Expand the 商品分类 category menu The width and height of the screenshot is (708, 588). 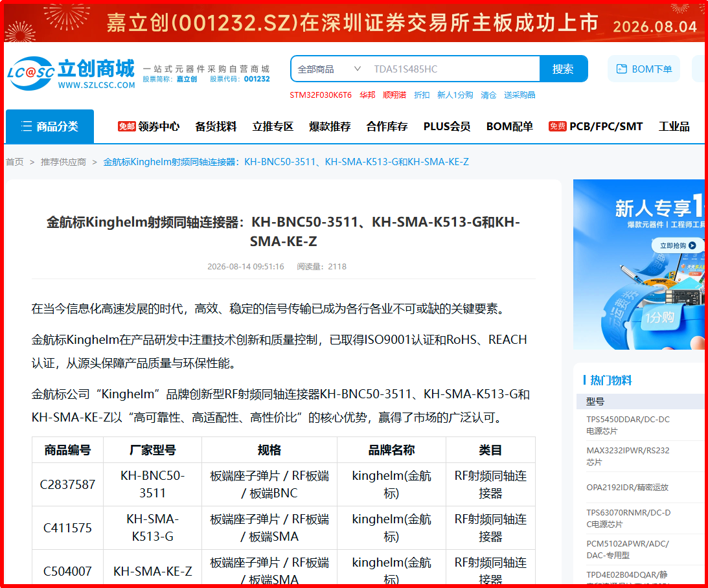point(50,126)
